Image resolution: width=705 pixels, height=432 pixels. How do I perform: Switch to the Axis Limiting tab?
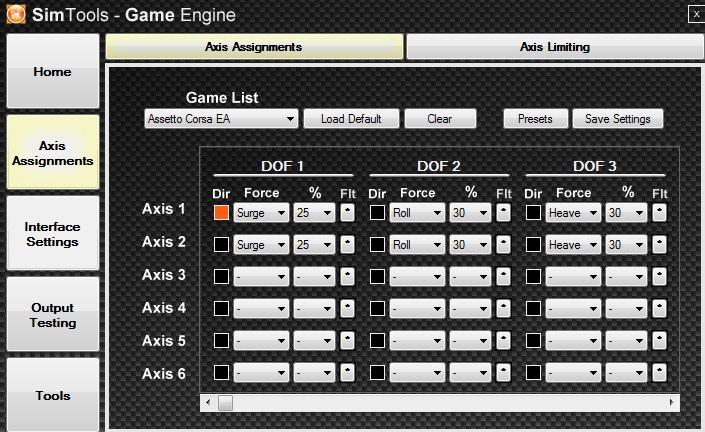click(554, 47)
